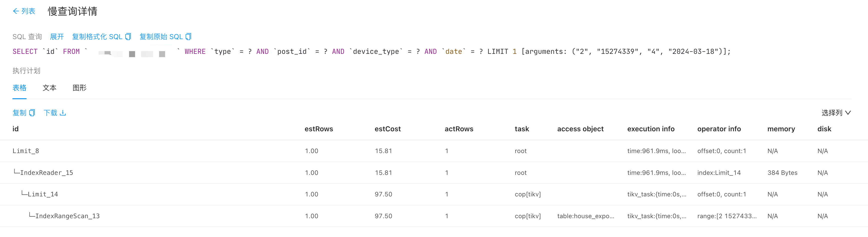Image resolution: width=868 pixels, height=237 pixels.
Task: Click copy icon beside 复制格式化 SQL
Action: tap(128, 37)
